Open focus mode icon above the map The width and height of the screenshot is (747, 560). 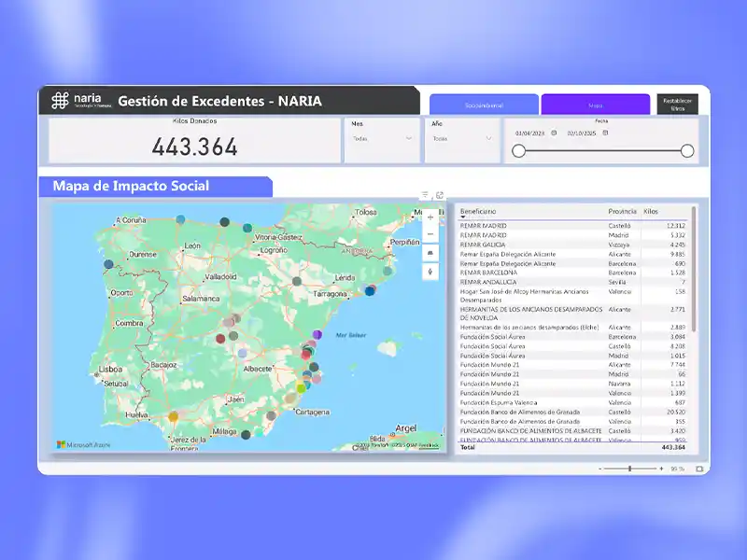[440, 195]
